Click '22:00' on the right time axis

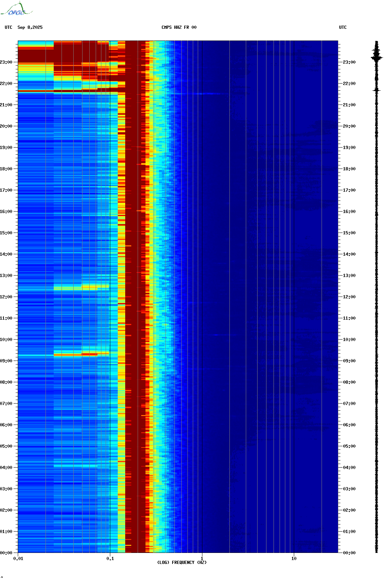coord(349,84)
